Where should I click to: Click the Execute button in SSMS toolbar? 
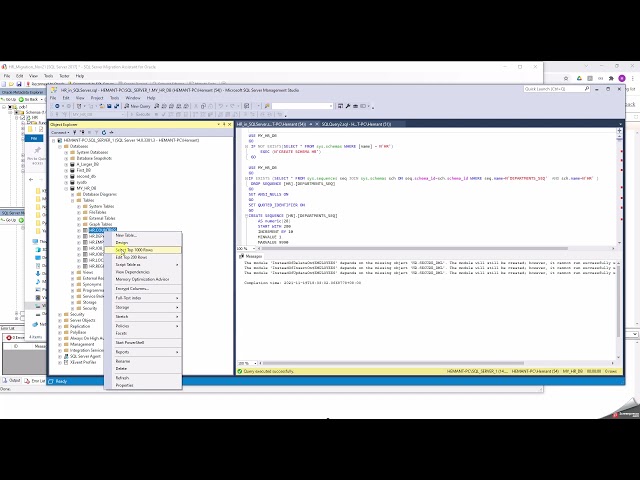(140, 115)
